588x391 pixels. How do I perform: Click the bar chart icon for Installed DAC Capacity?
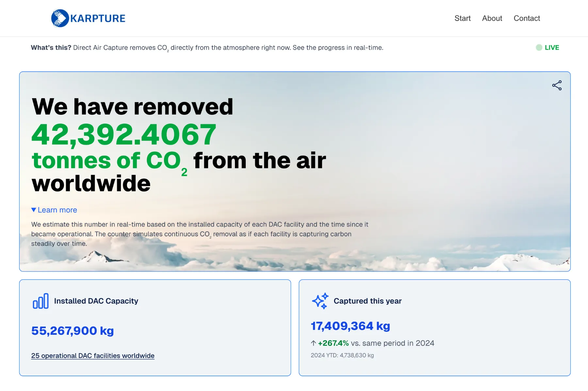click(41, 301)
